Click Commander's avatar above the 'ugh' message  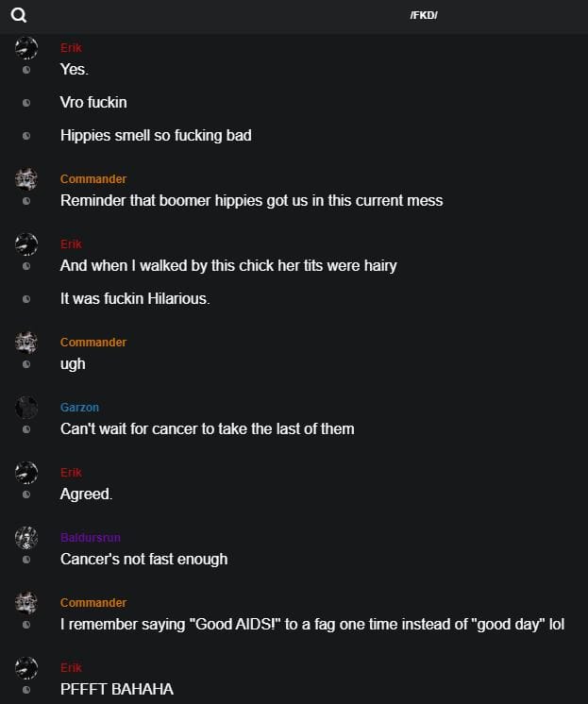(26, 343)
